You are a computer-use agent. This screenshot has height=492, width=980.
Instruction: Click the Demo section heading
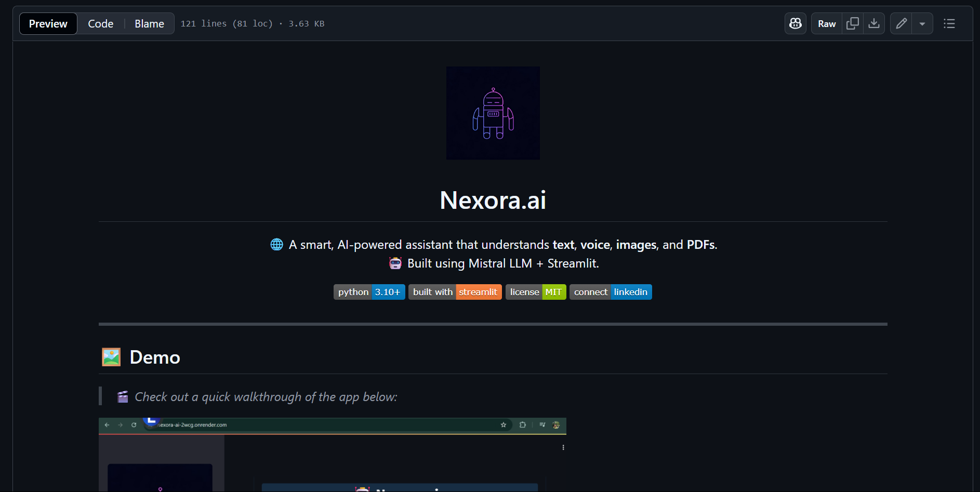141,357
